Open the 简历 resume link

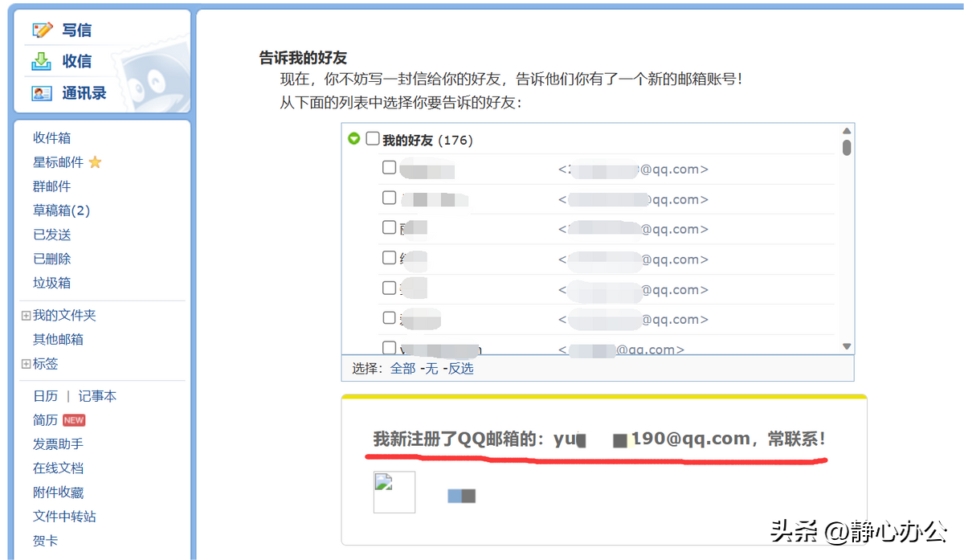pos(45,420)
